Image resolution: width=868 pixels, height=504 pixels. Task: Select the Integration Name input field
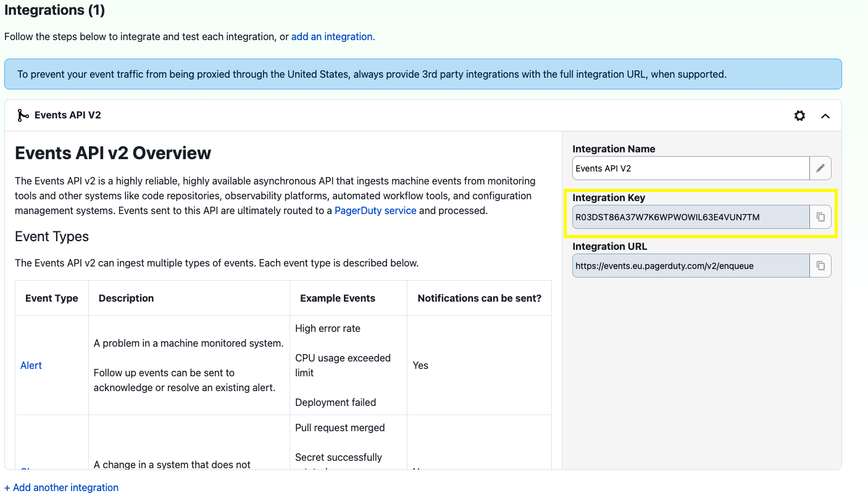pyautogui.click(x=690, y=167)
